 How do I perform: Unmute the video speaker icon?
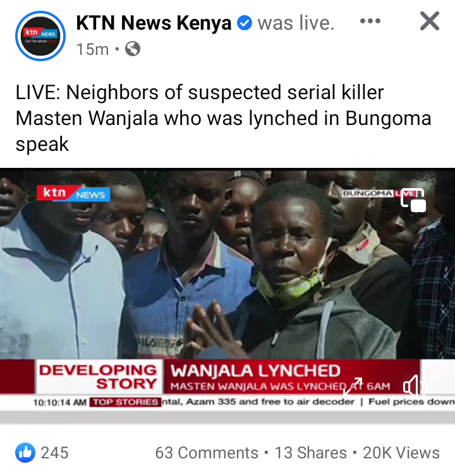click(x=415, y=386)
